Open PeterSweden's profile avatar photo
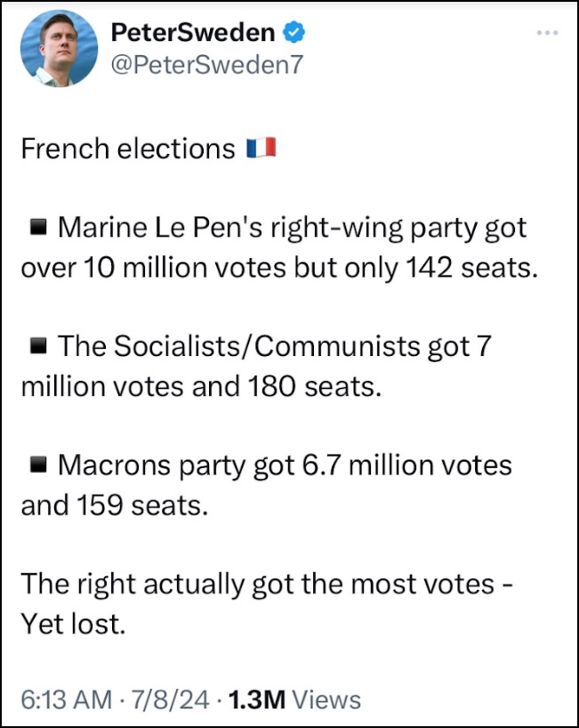This screenshot has width=579, height=728. point(59,48)
